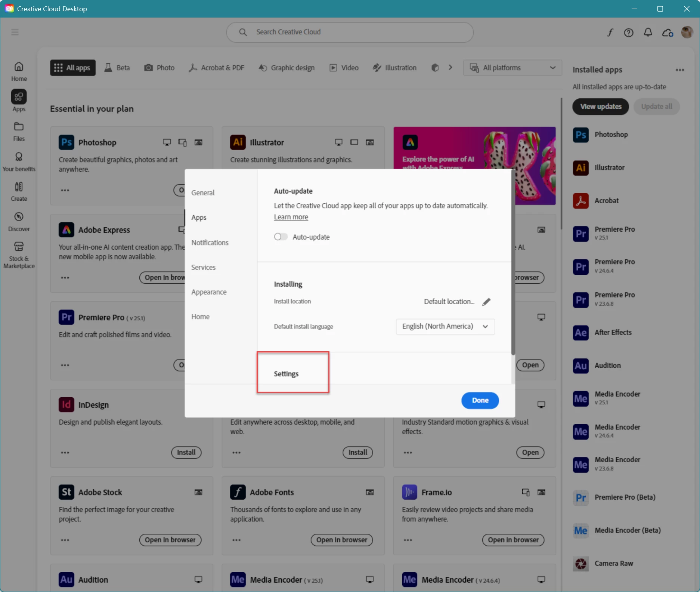Image resolution: width=700 pixels, height=592 pixels.
Task: Open the user profile avatar
Action: click(x=687, y=32)
